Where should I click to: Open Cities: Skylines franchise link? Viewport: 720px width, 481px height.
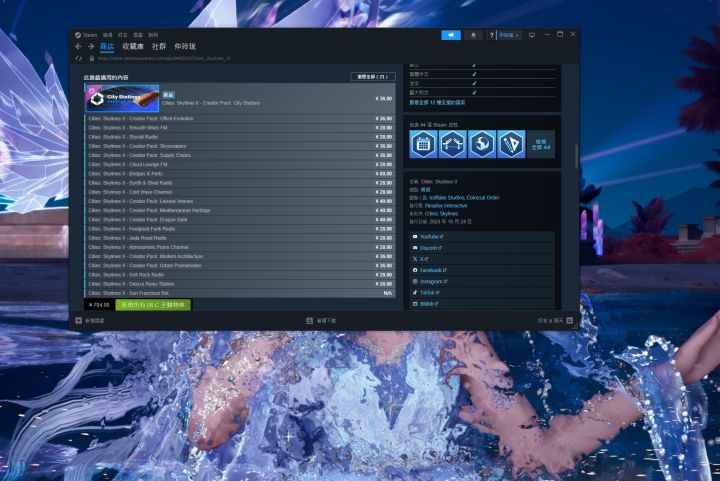[441, 214]
